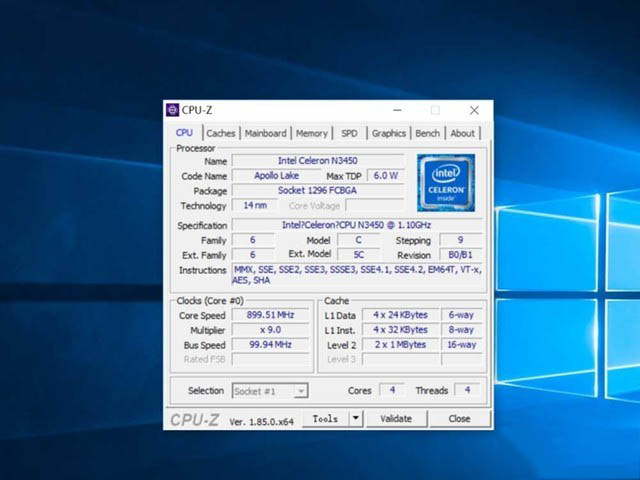Switch to the Caches tab

[x=221, y=133]
